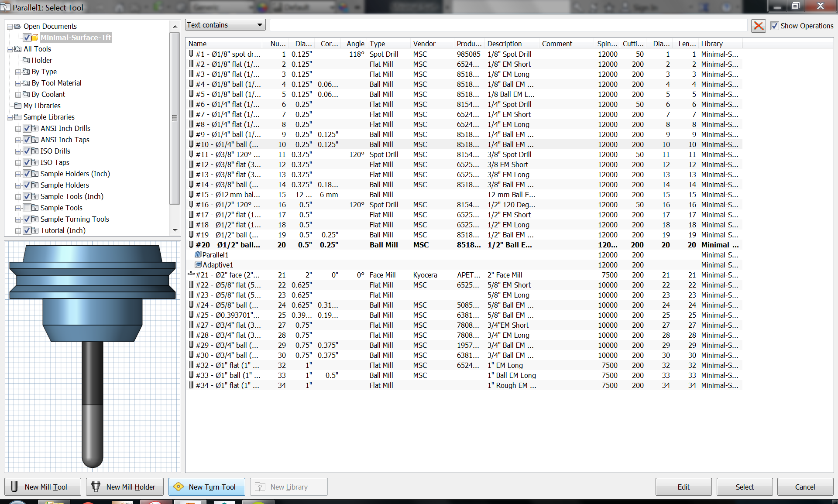The height and width of the screenshot is (504, 838).
Task: Click the tree panel scroll-up arrow
Action: coord(175,27)
